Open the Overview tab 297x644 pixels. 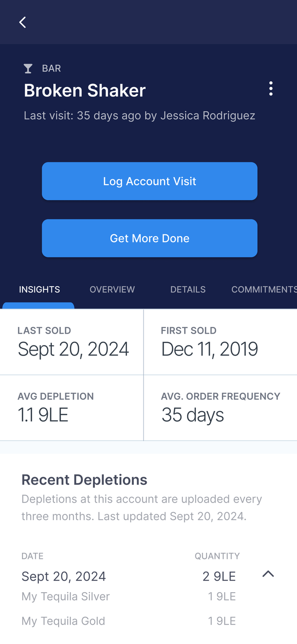pos(112,289)
